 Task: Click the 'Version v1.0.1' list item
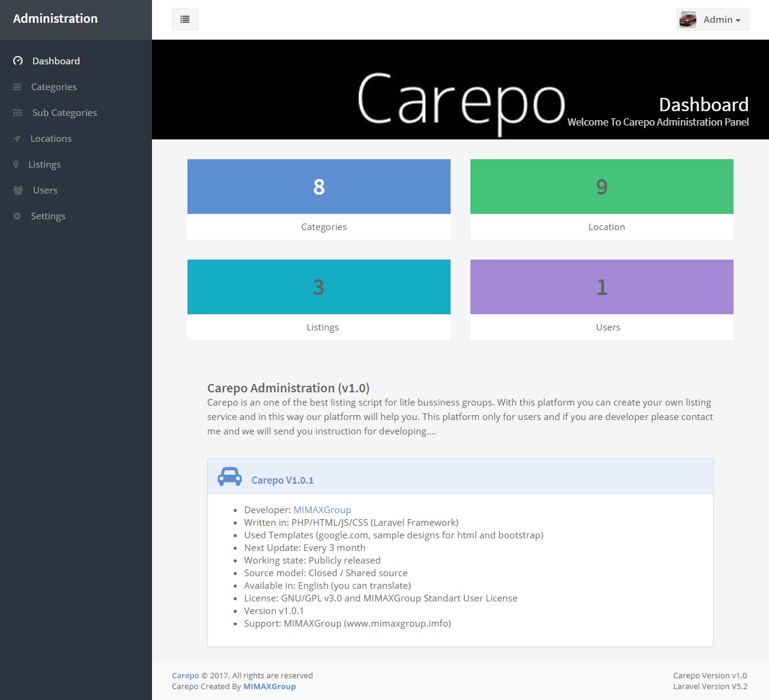tap(274, 610)
